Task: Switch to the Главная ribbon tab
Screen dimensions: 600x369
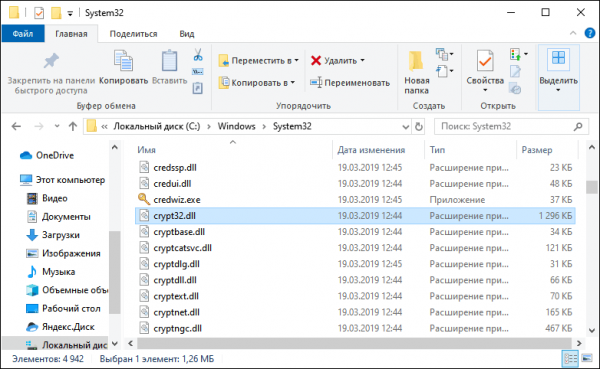Action: (x=71, y=34)
